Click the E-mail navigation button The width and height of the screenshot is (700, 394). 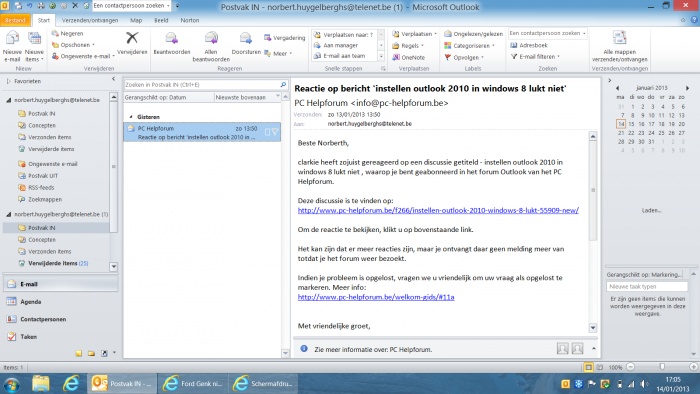60,284
